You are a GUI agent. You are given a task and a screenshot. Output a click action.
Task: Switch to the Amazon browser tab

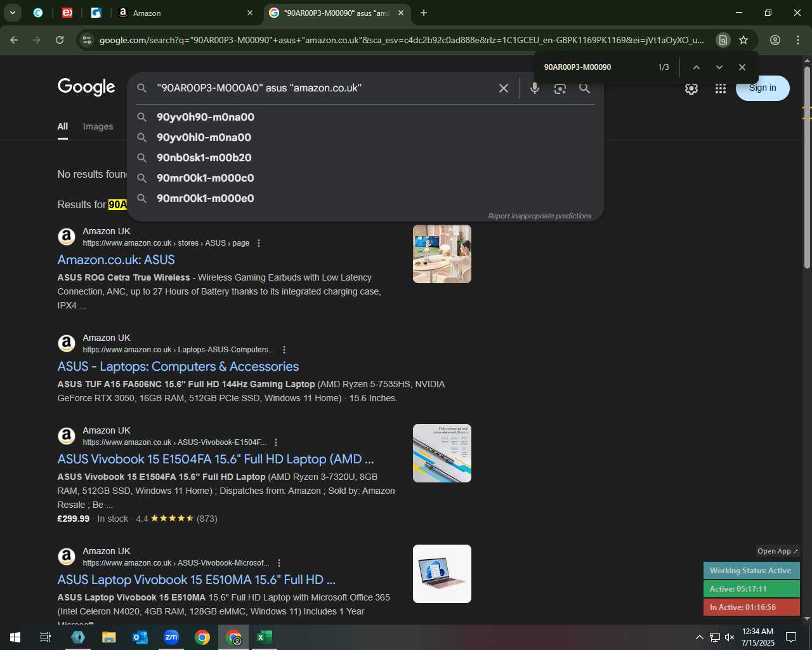[x=184, y=13]
